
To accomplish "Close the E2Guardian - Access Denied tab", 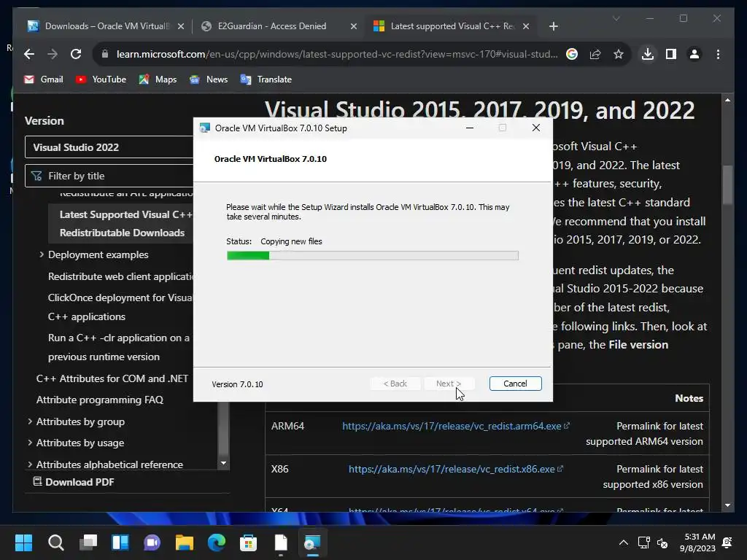I will click(x=354, y=26).
